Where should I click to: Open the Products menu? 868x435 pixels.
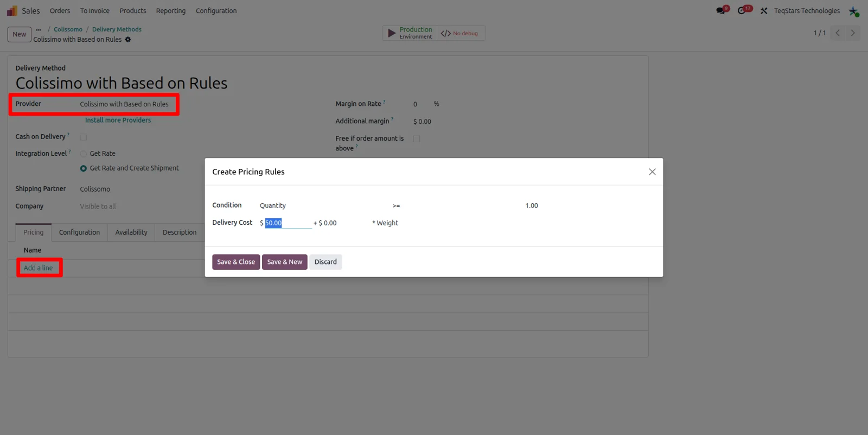[133, 11]
